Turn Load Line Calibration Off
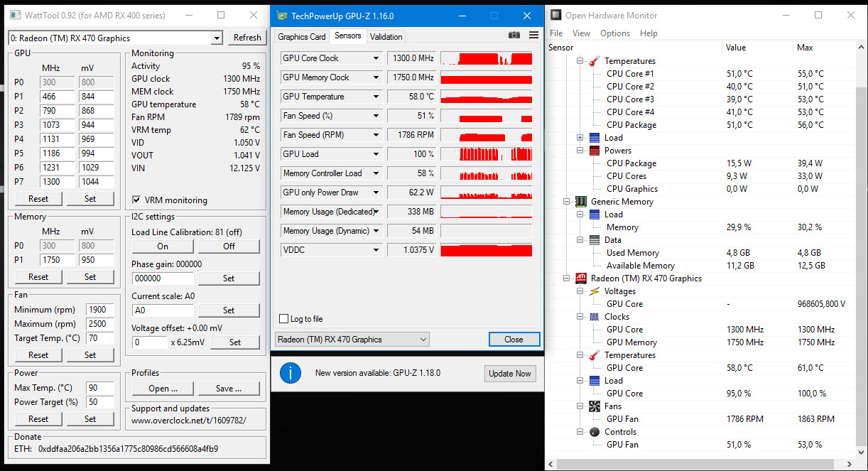This screenshot has width=868, height=471. [x=229, y=246]
